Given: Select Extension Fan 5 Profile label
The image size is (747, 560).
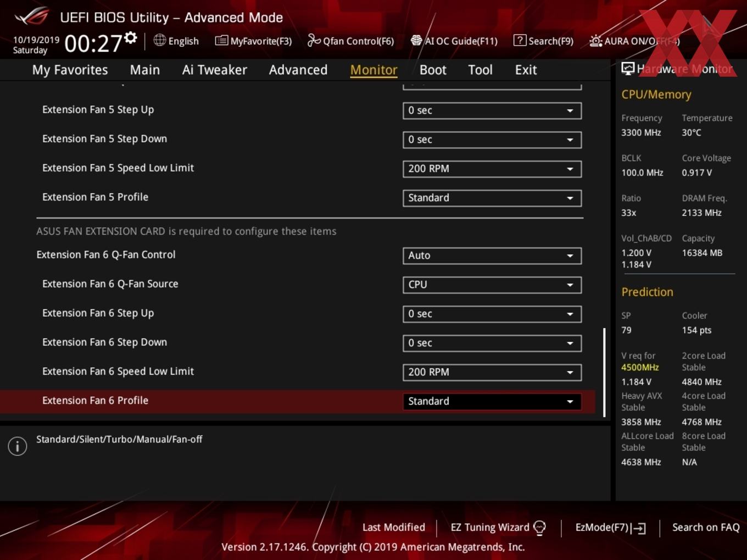Looking at the screenshot, I should pos(95,197).
